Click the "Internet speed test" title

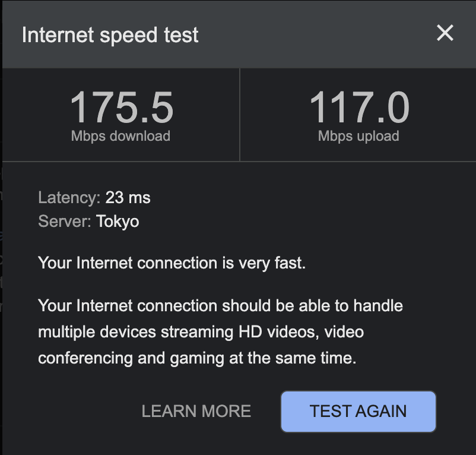tap(110, 35)
